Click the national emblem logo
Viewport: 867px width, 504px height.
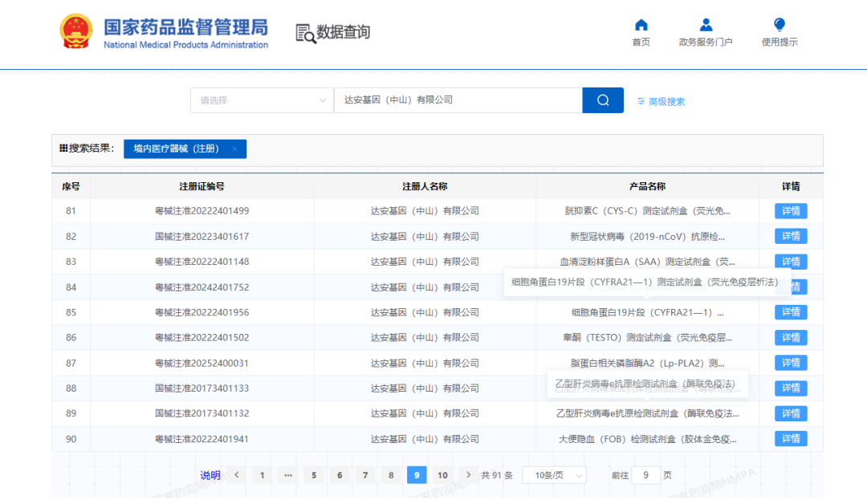pos(75,31)
